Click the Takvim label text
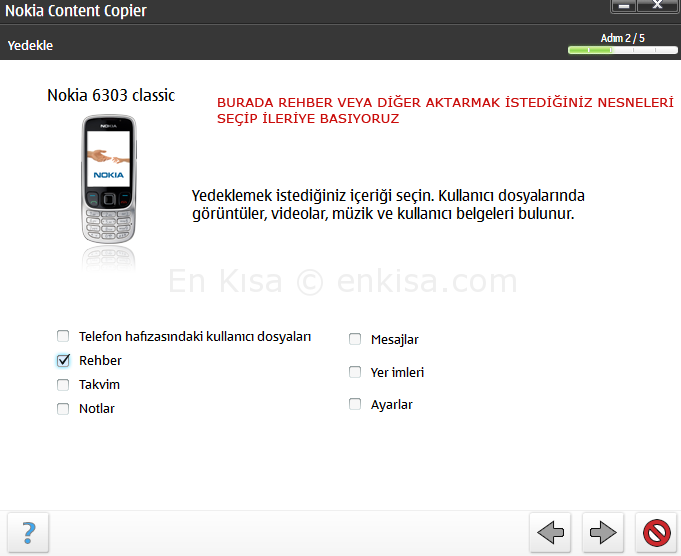681x556 pixels. pos(99,384)
